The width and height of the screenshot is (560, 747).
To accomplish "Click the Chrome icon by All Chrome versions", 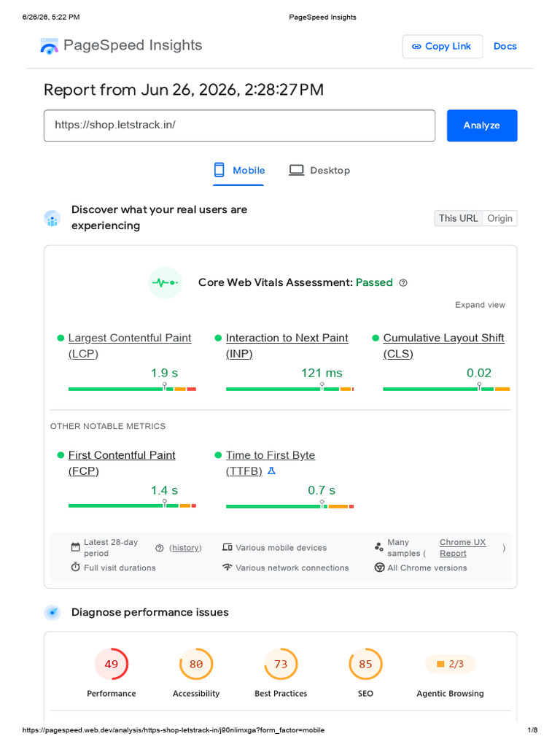I will 379,568.
